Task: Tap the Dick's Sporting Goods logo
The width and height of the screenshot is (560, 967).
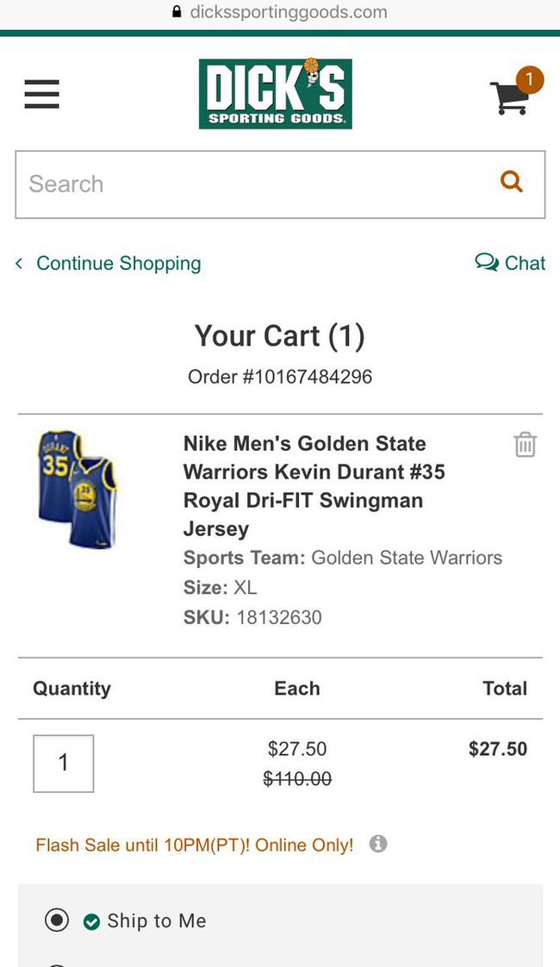Action: (275, 93)
